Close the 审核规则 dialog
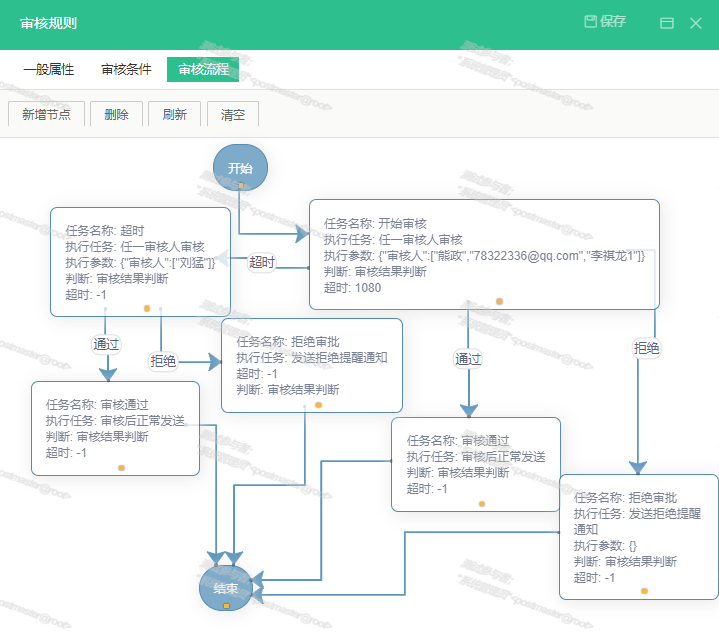 [x=696, y=23]
